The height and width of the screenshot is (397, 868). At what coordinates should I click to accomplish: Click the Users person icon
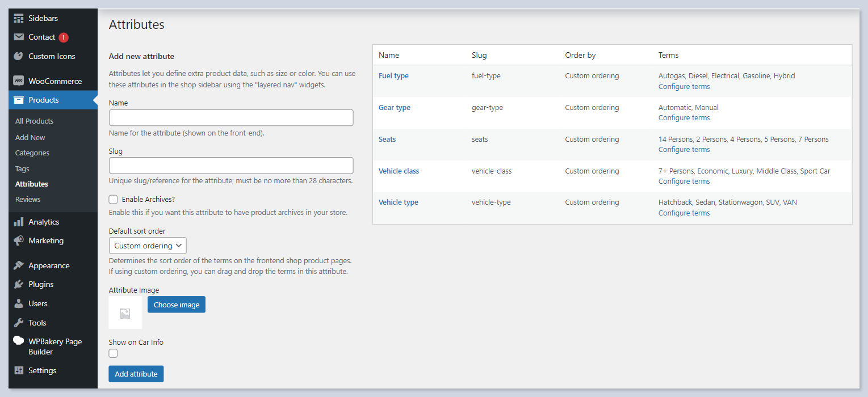[19, 303]
